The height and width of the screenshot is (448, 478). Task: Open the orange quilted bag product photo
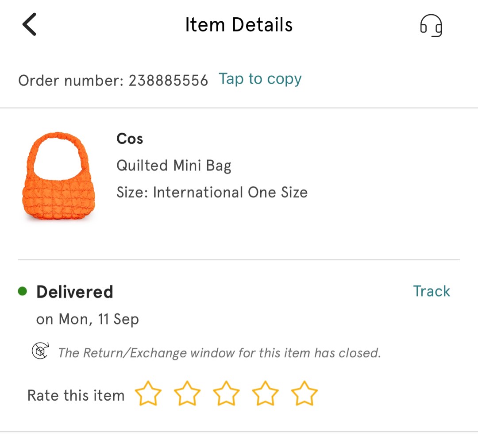(58, 176)
